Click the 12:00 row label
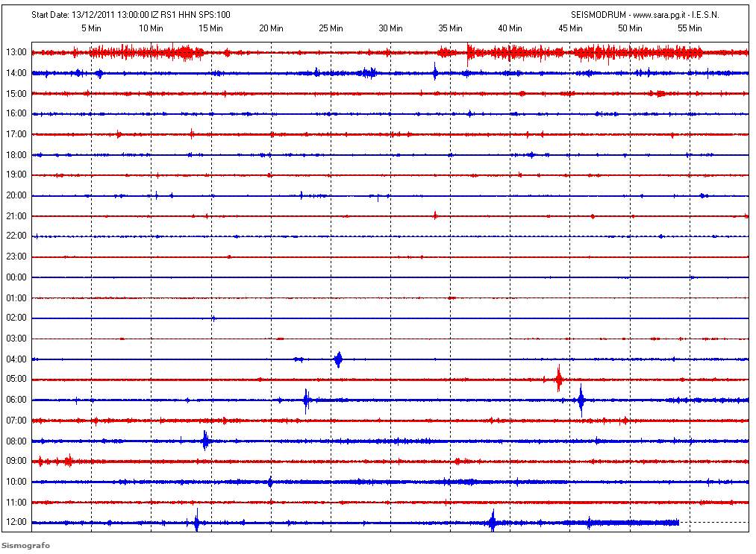Image resolution: width=756 pixels, height=554 pixels. pyautogui.click(x=16, y=522)
